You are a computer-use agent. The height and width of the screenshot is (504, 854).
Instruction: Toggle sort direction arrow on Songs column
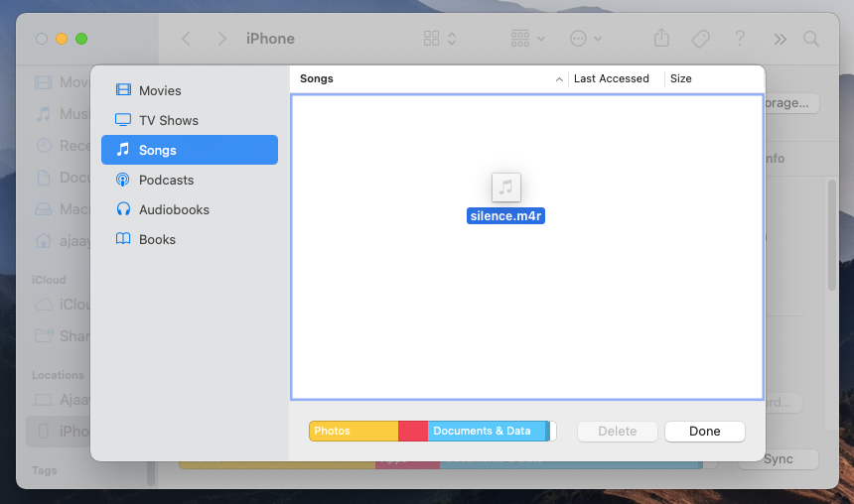[559, 79]
